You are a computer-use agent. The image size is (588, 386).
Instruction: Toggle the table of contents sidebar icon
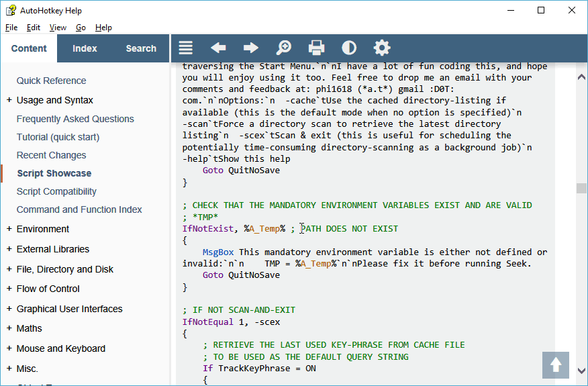tap(186, 48)
